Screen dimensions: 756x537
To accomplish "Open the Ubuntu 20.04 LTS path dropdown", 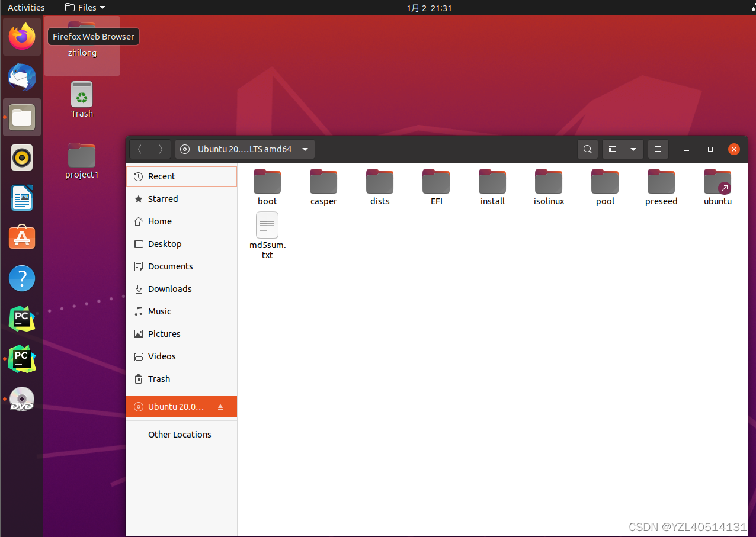I will 245,149.
